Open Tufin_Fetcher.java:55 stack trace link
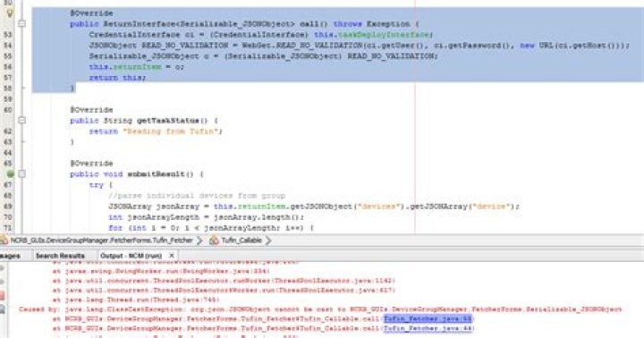Viewport: 644px width, 338px height. pos(428,318)
